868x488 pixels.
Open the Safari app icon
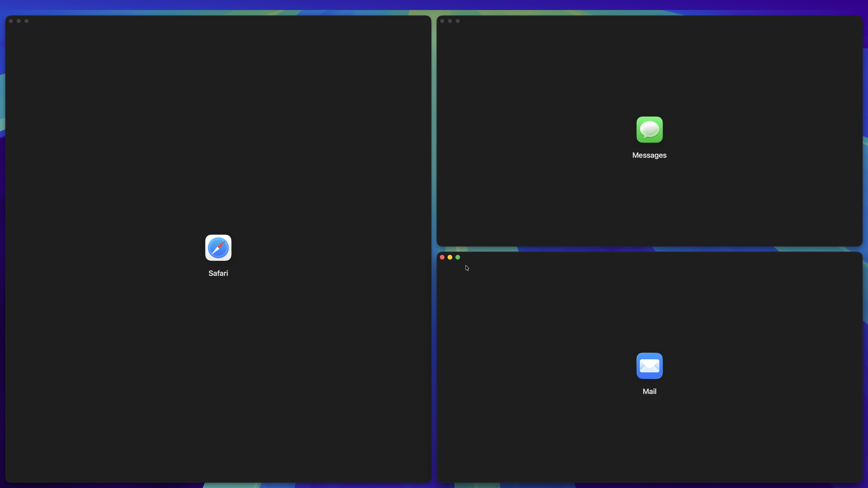coord(218,248)
